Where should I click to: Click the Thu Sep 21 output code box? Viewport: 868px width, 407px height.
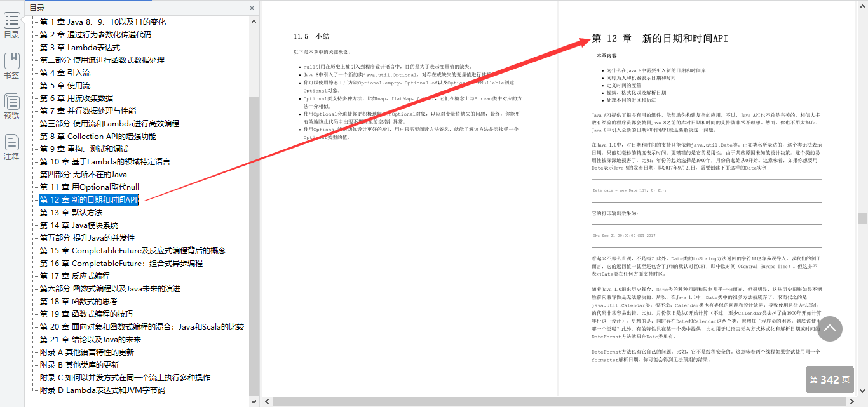pyautogui.click(x=707, y=236)
